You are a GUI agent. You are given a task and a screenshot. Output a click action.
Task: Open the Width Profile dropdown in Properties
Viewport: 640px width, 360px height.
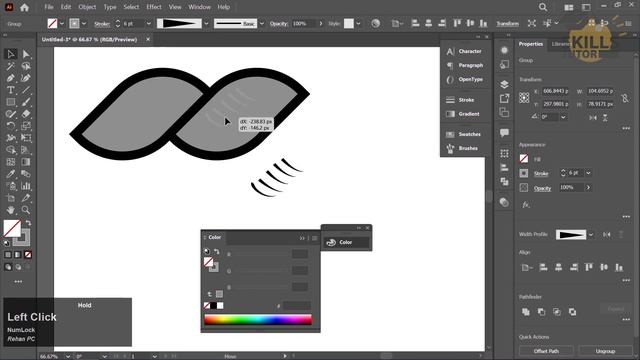[591, 234]
